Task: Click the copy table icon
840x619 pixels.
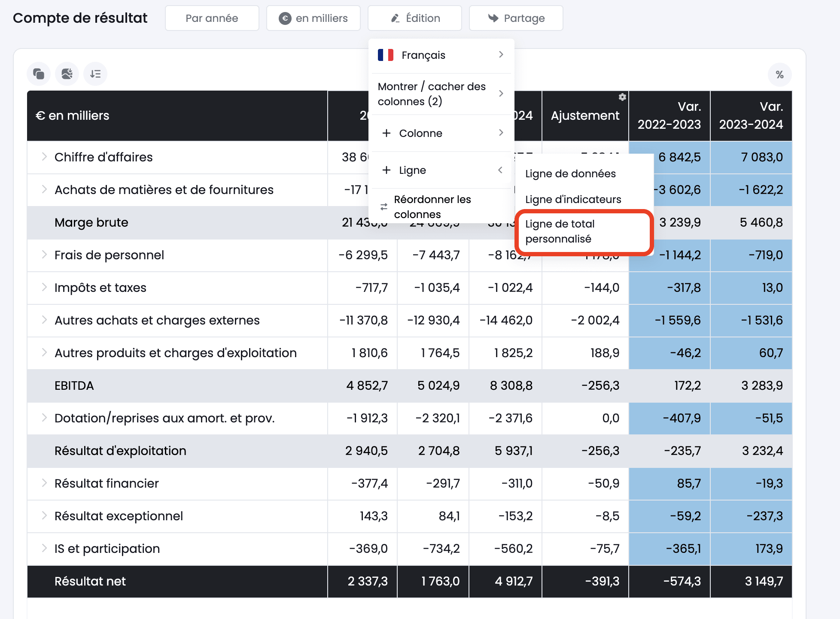Action: 39,74
